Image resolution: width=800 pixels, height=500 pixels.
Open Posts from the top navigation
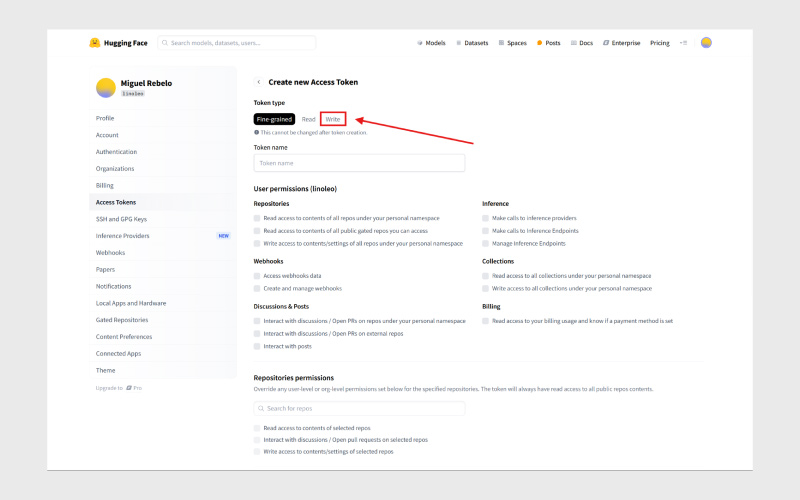[549, 43]
